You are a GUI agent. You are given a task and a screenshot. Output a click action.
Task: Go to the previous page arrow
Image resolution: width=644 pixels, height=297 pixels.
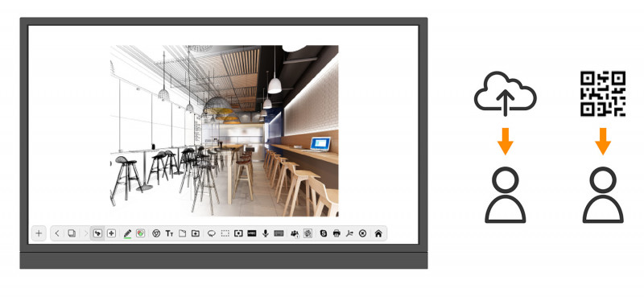point(57,233)
